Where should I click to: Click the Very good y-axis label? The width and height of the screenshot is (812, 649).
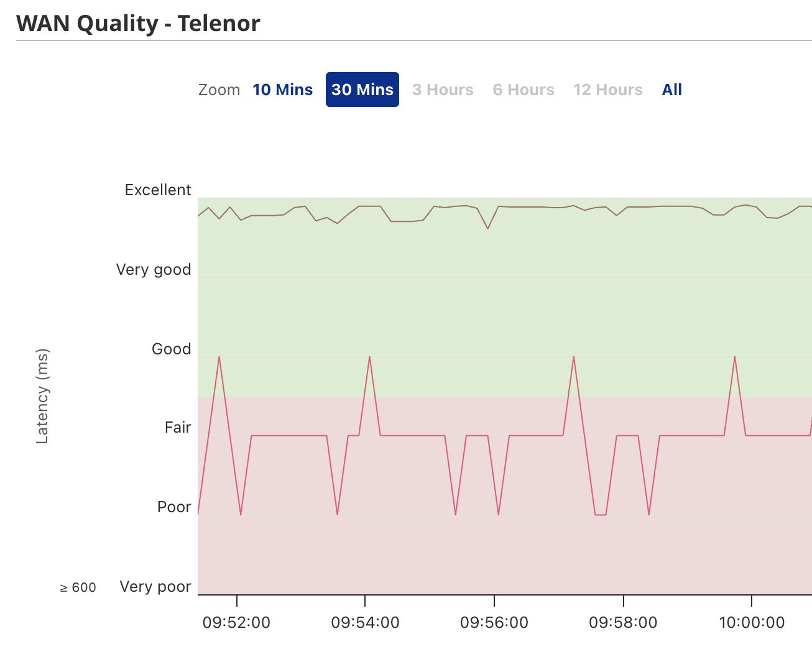pos(154,269)
